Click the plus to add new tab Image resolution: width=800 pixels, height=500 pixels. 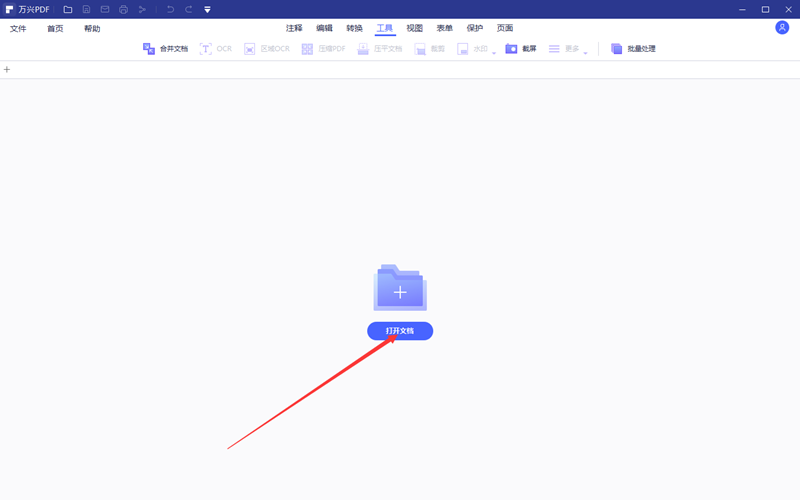[7, 69]
